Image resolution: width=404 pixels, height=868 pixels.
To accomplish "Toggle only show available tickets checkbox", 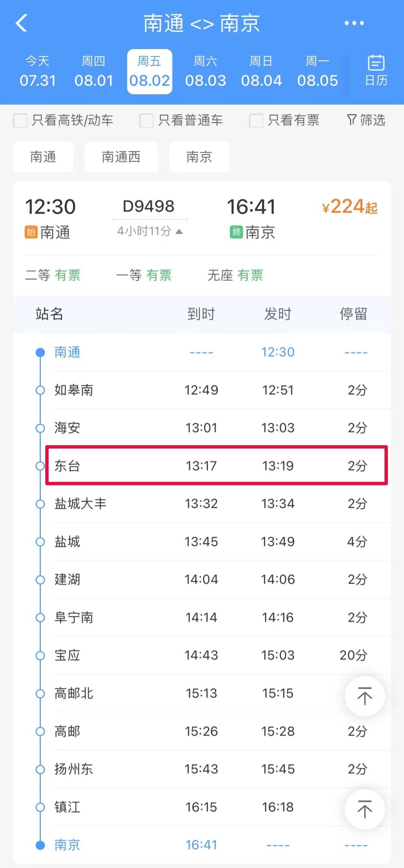I will tap(256, 121).
